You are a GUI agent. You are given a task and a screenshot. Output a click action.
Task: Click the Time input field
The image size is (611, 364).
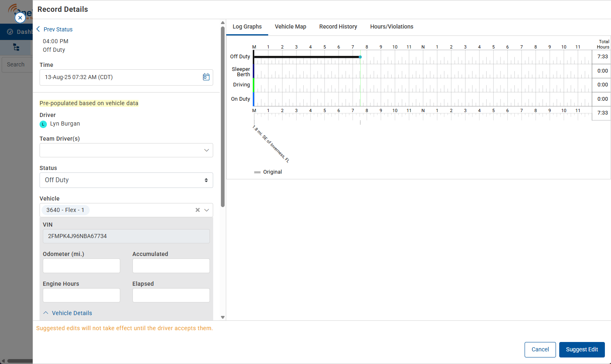pos(126,77)
